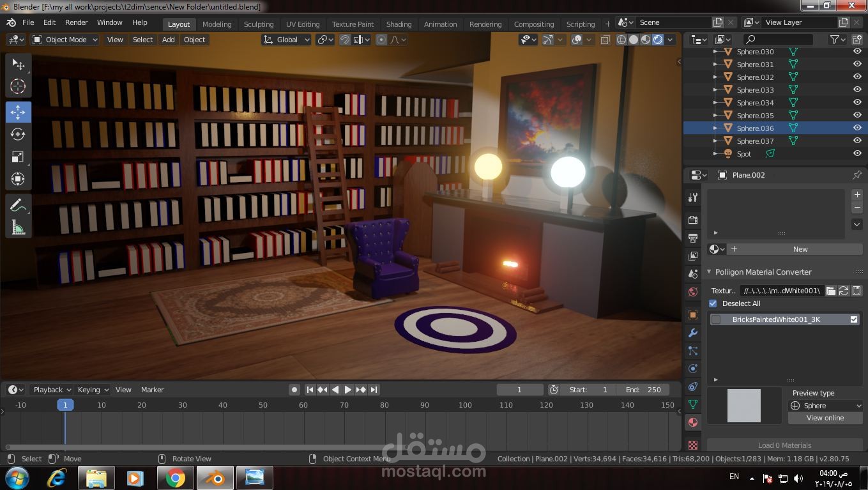This screenshot has height=490, width=868.
Task: Open the Global transform orientation dropdown
Action: (x=286, y=40)
